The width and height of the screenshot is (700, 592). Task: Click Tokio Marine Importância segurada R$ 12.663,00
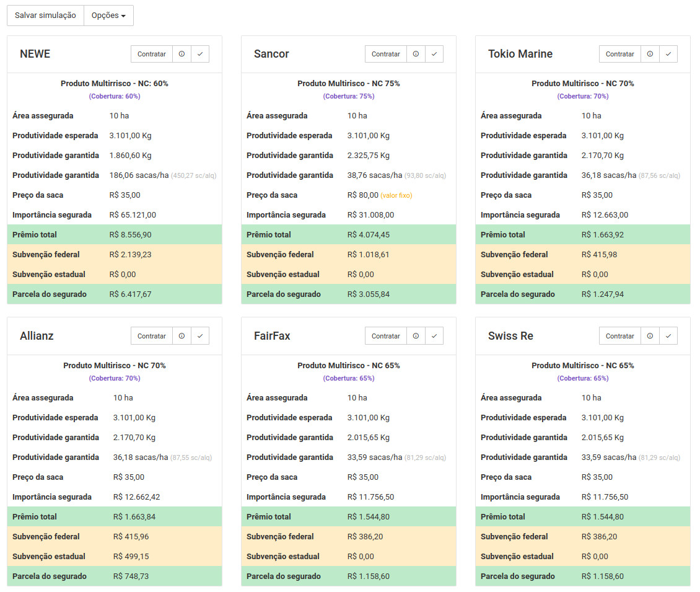click(x=605, y=215)
